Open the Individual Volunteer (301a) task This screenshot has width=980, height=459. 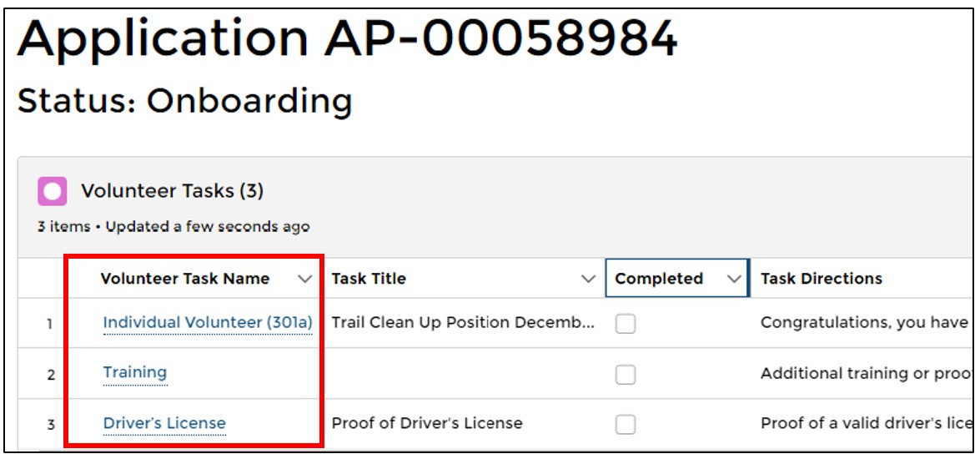click(x=208, y=323)
